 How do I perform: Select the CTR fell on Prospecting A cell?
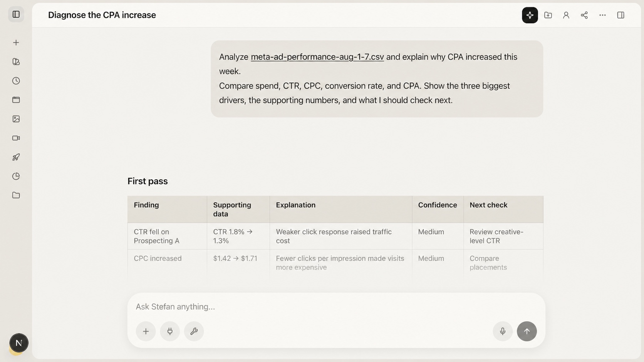(167, 236)
